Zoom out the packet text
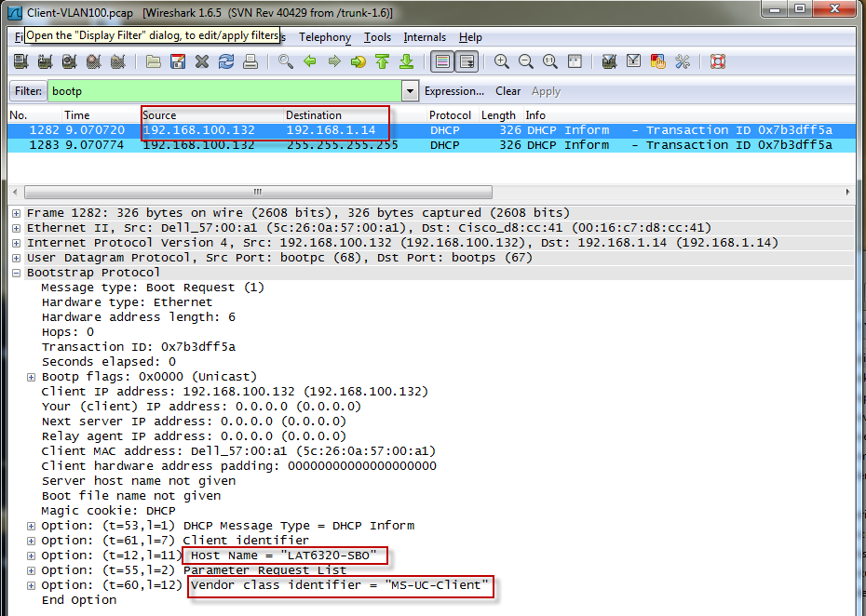This screenshot has width=866, height=616. point(526,61)
